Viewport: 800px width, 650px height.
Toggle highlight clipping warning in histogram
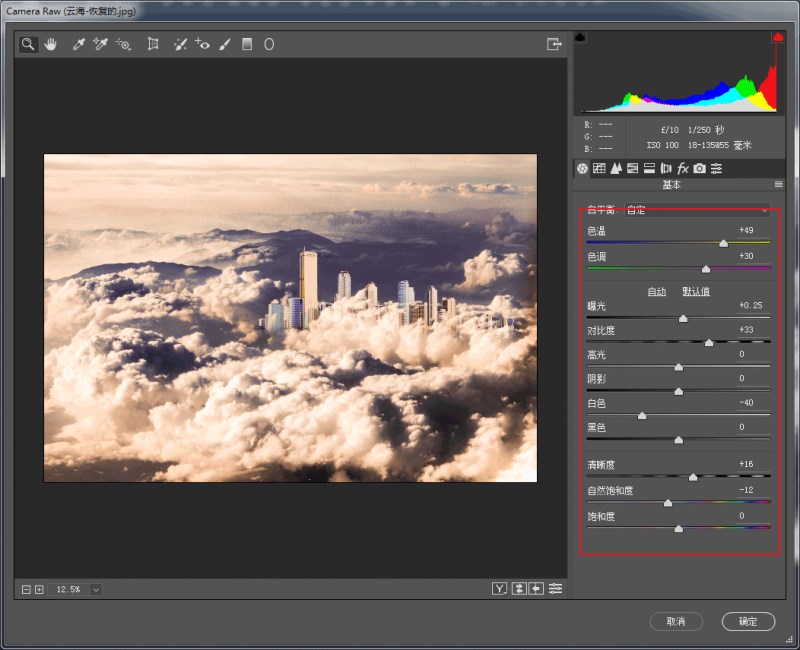pos(776,37)
